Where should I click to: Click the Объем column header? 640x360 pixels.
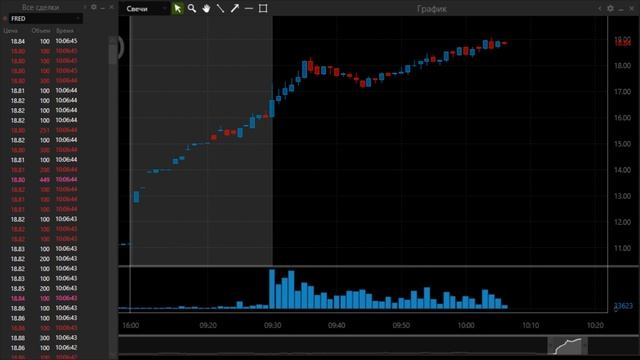tap(40, 31)
